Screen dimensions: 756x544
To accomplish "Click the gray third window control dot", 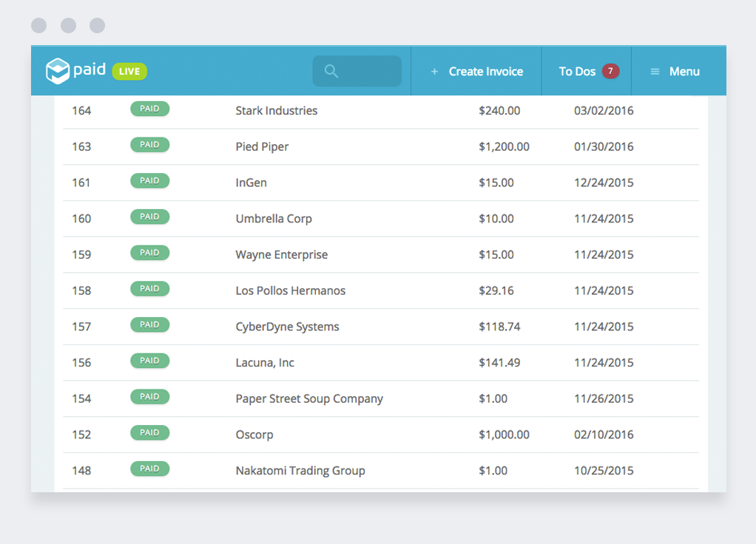I will click(x=98, y=25).
